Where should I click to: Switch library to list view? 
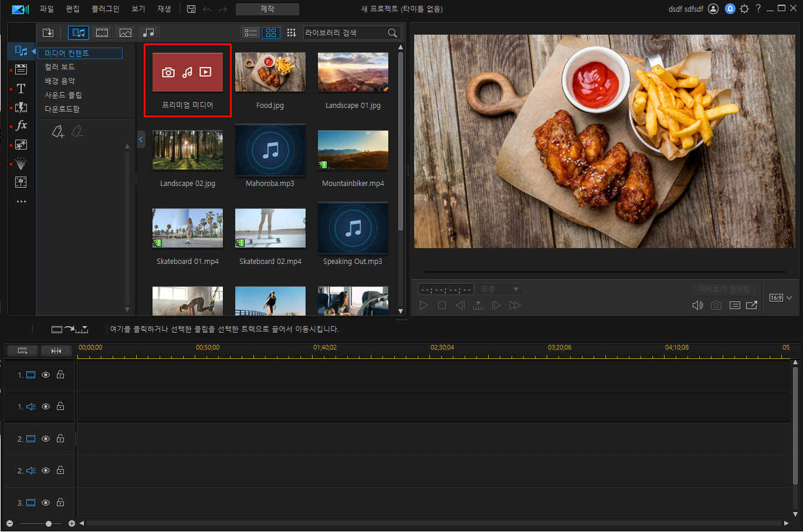(x=251, y=33)
